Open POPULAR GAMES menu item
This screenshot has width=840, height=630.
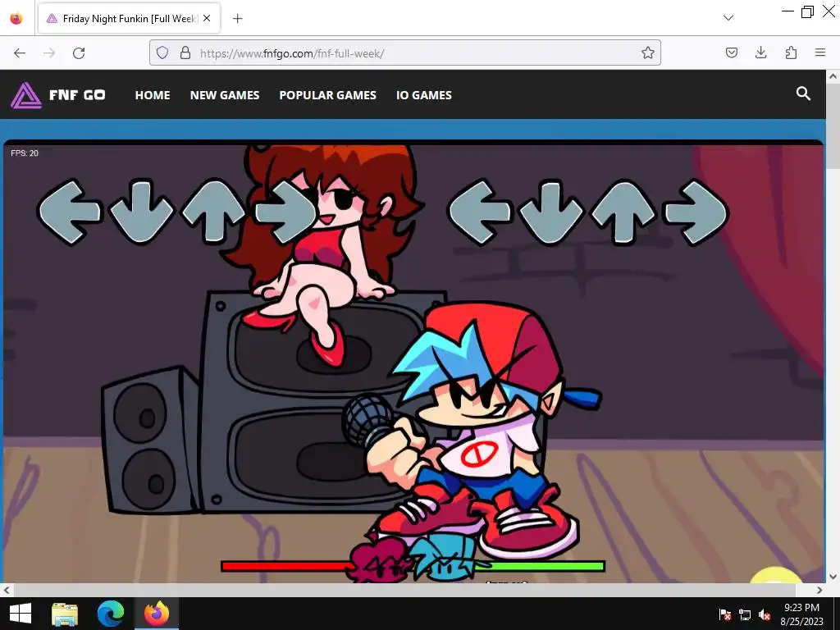[x=328, y=95]
